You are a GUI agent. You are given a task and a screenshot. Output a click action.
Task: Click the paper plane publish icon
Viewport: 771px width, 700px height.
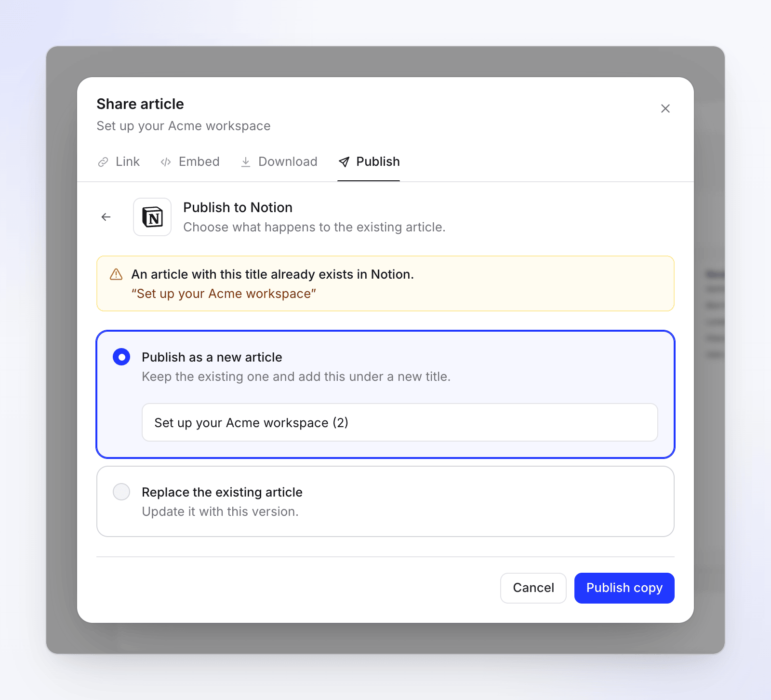[344, 162]
